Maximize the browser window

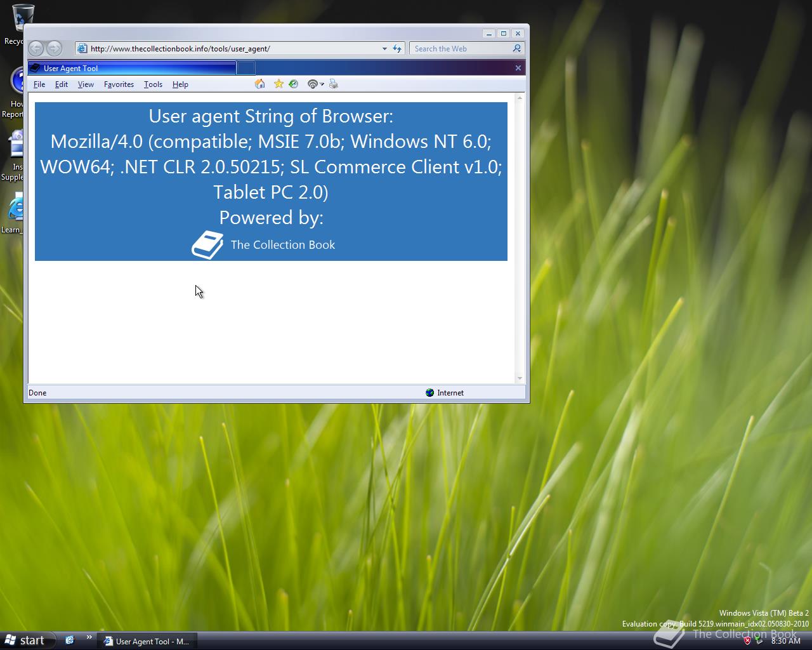(503, 34)
